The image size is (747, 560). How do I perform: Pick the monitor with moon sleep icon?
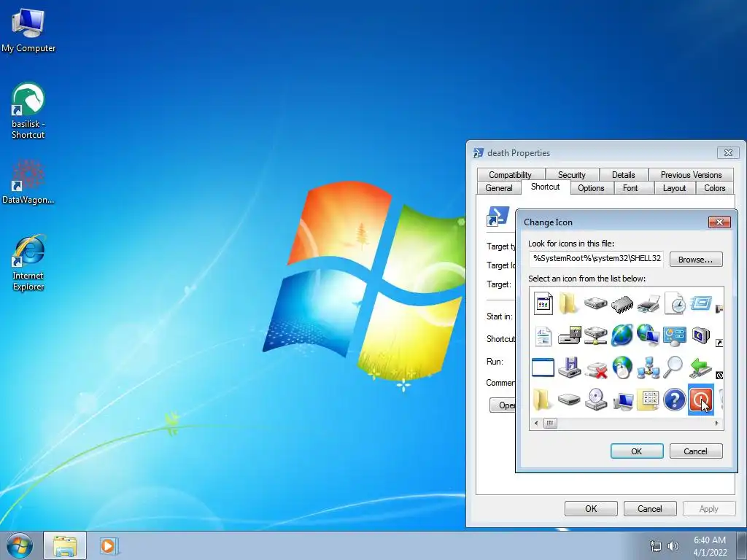[x=701, y=335]
